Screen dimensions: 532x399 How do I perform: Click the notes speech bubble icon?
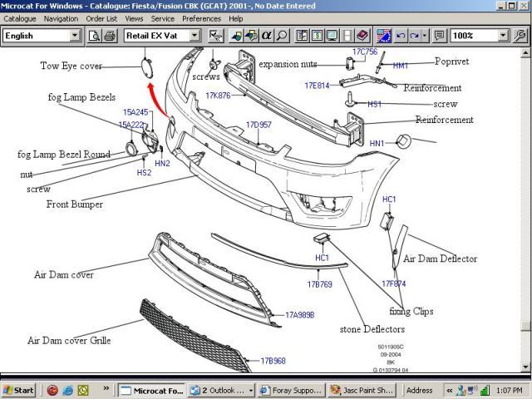click(439, 36)
